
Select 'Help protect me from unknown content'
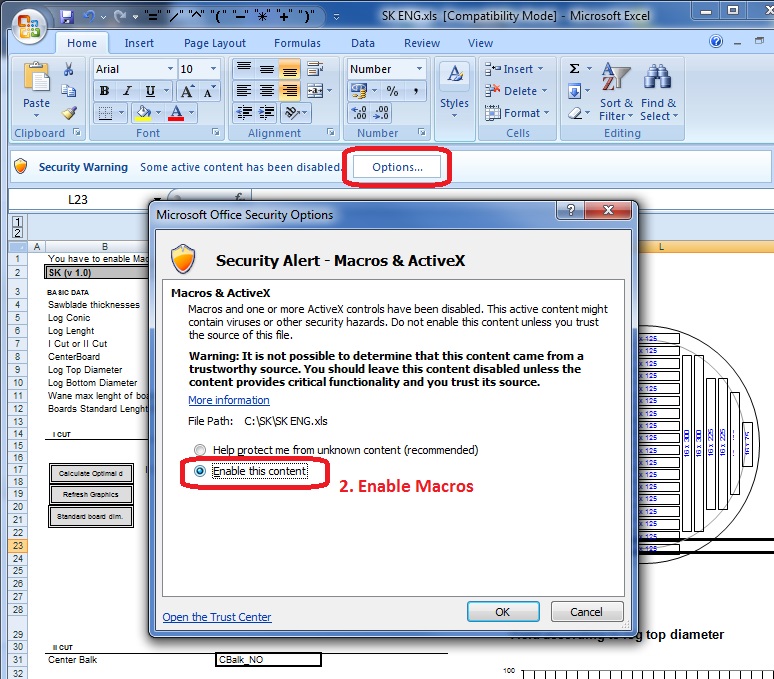point(200,450)
